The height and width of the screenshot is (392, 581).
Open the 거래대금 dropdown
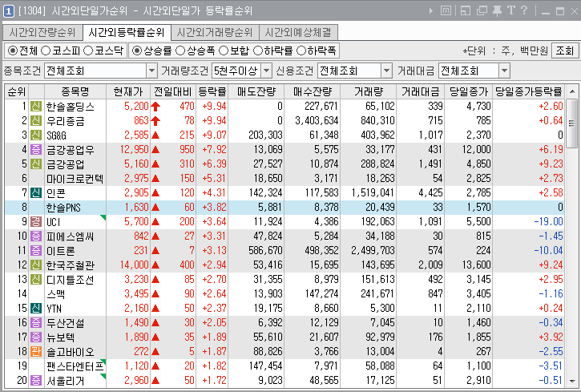504,71
